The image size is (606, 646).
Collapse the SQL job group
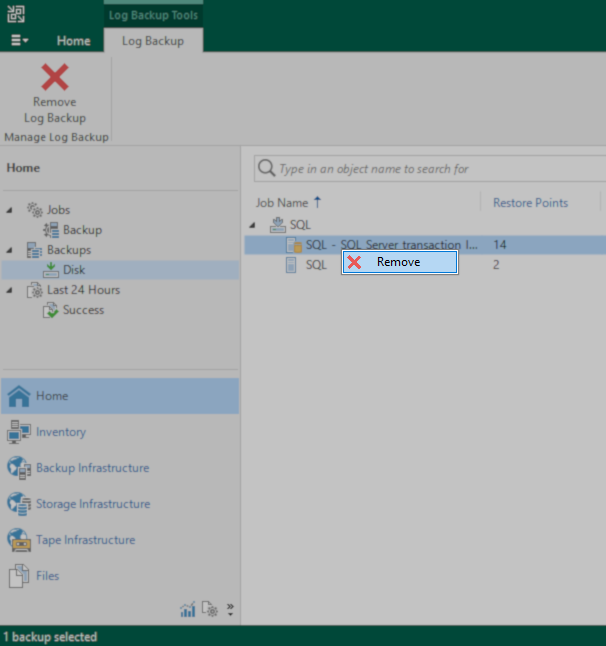coord(252,225)
